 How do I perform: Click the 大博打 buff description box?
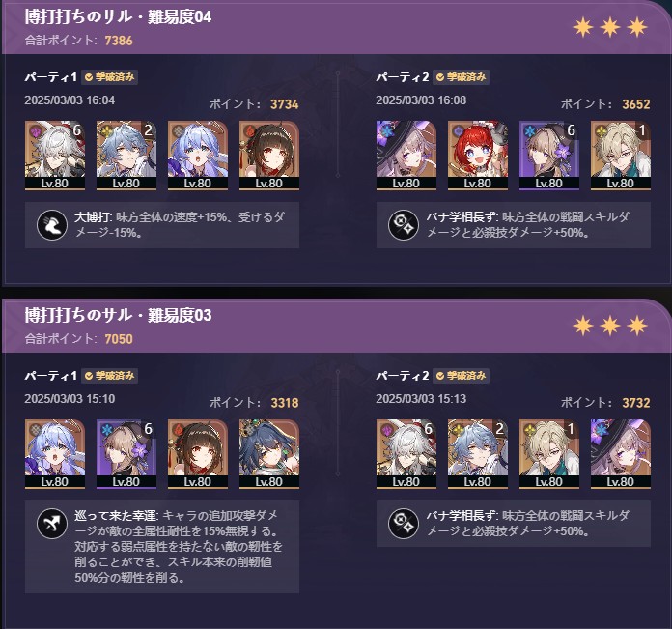click(162, 225)
